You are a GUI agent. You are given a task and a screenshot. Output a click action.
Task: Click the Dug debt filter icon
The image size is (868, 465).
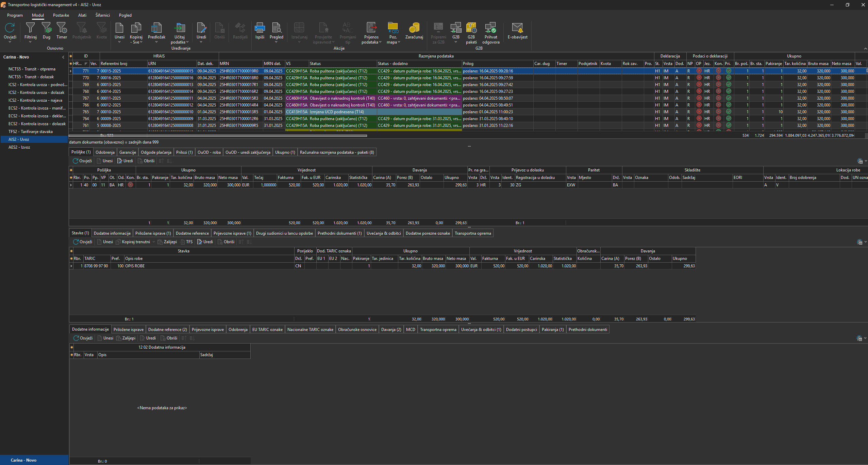(x=46, y=28)
